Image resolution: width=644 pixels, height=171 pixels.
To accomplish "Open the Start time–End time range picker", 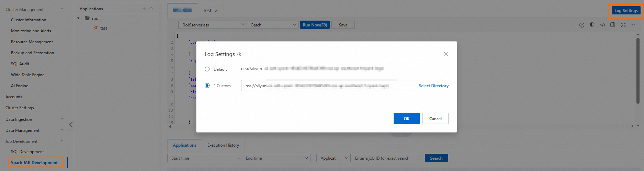I will [x=239, y=158].
